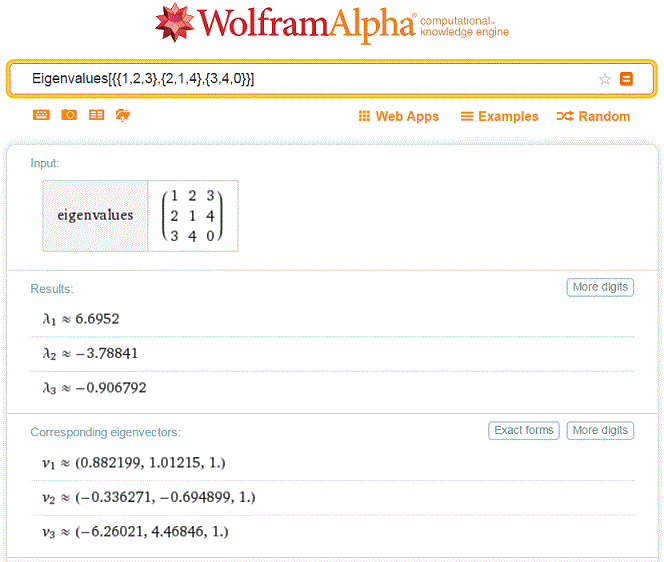Screen dimensions: 664x562
Task: Open the extended keyboard icon
Action: point(41,115)
